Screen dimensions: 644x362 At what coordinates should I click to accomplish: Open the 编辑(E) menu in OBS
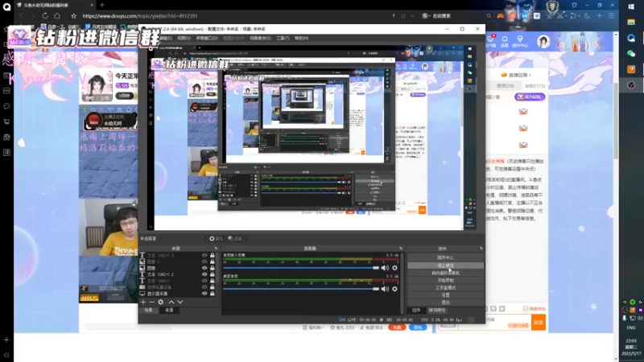click(x=165, y=38)
